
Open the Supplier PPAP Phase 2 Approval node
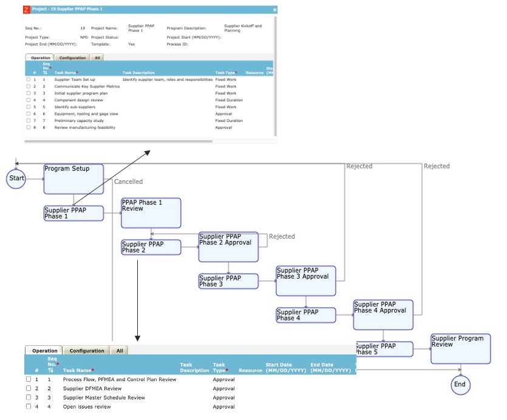pyautogui.click(x=228, y=246)
